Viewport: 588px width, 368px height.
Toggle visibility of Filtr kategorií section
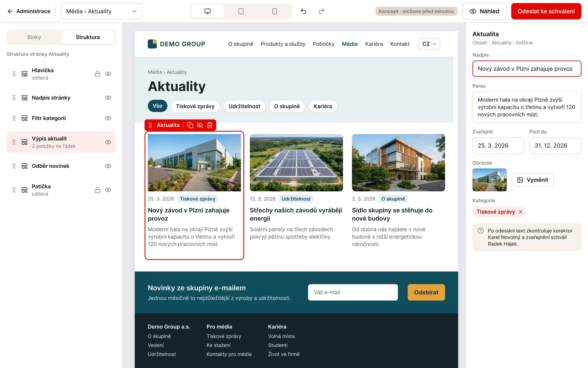tap(108, 118)
